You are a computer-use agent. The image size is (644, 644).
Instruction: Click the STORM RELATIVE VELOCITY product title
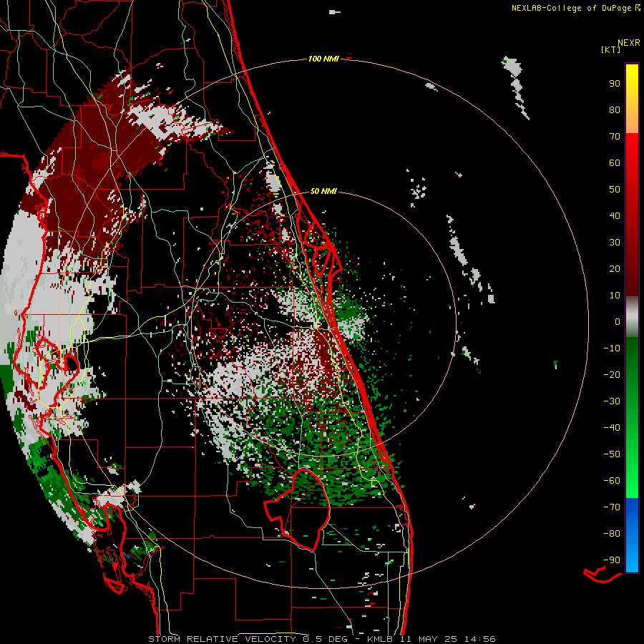point(222,639)
